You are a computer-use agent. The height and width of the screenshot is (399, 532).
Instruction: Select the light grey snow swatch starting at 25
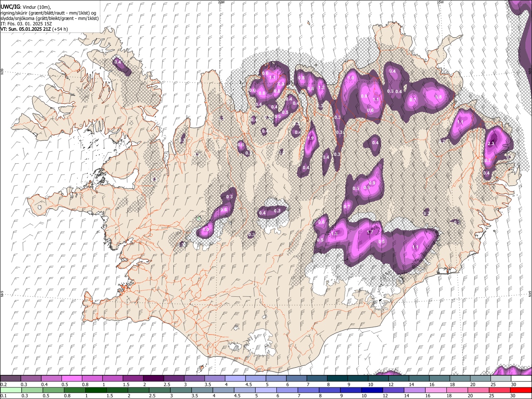click(x=501, y=379)
